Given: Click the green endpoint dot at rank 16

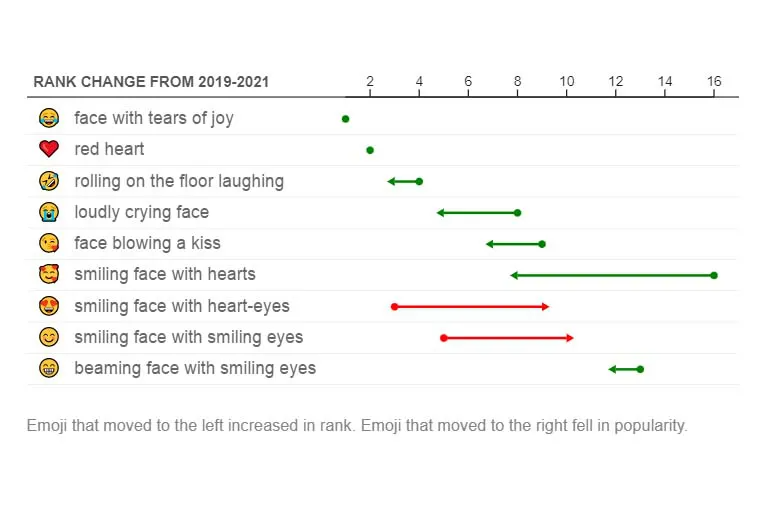Looking at the screenshot, I should pos(714,275).
